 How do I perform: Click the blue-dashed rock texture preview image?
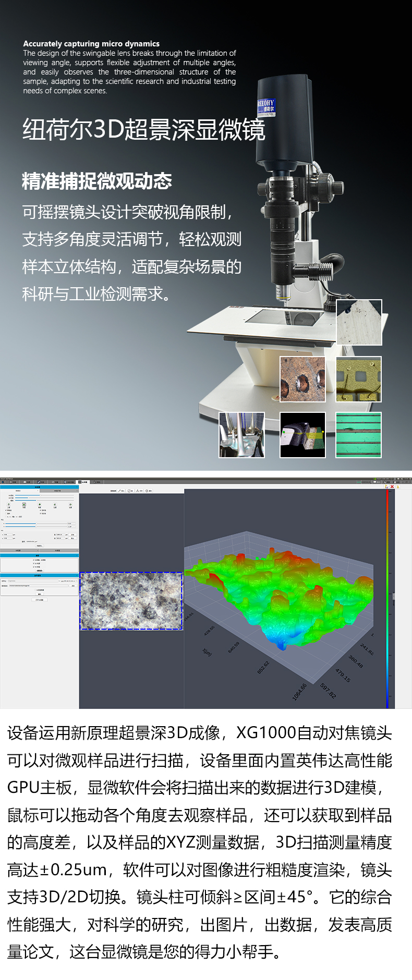pos(131,601)
